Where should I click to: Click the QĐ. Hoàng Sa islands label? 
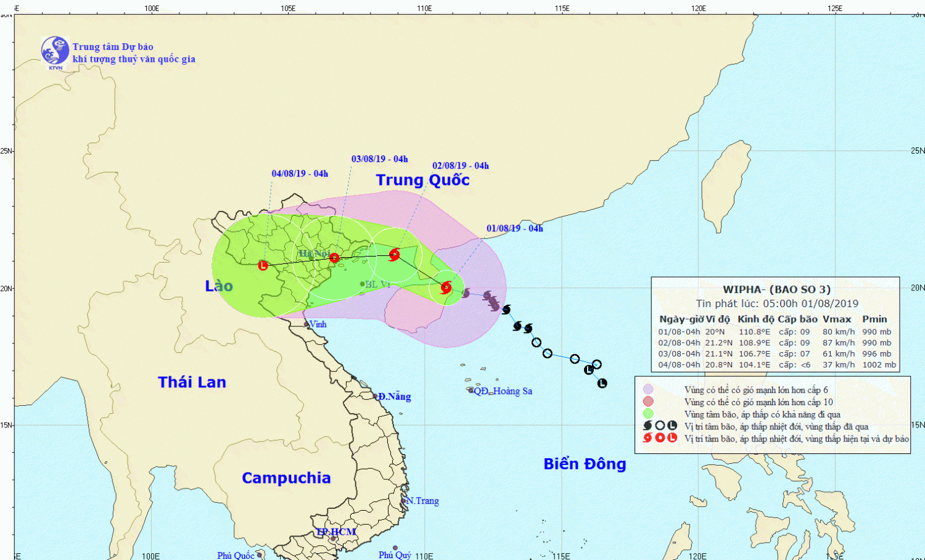click(503, 391)
